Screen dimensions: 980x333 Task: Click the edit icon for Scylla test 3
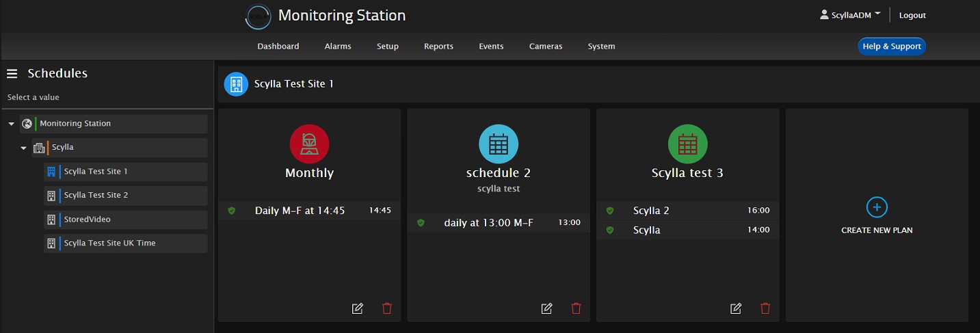tap(736, 308)
